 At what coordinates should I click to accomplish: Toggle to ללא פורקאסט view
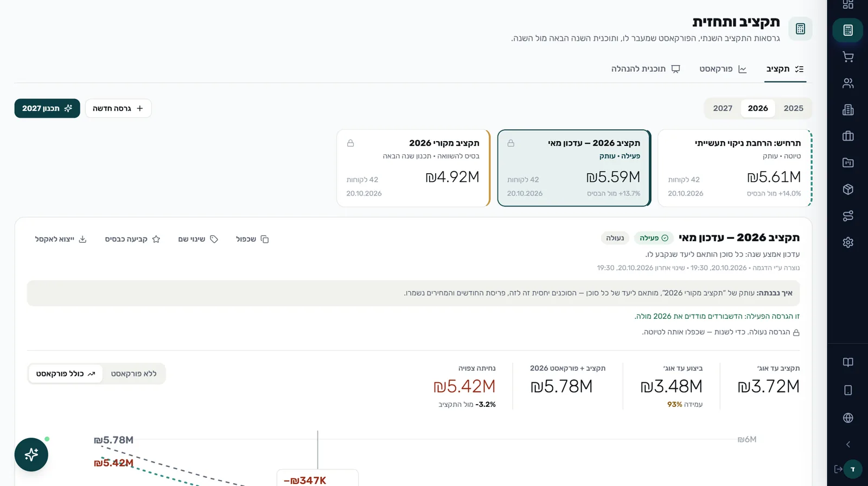133,374
